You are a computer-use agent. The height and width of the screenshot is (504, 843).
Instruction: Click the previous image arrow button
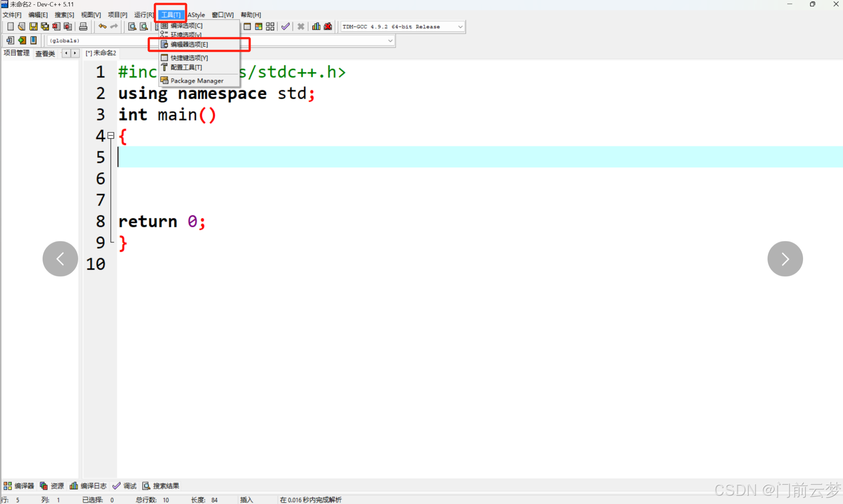[x=60, y=259]
